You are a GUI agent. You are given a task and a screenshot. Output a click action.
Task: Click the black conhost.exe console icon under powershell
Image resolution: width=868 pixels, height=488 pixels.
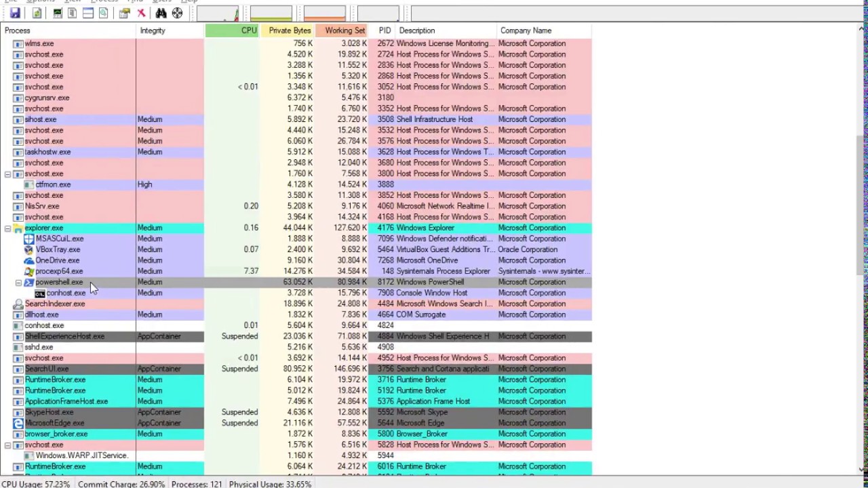point(40,293)
